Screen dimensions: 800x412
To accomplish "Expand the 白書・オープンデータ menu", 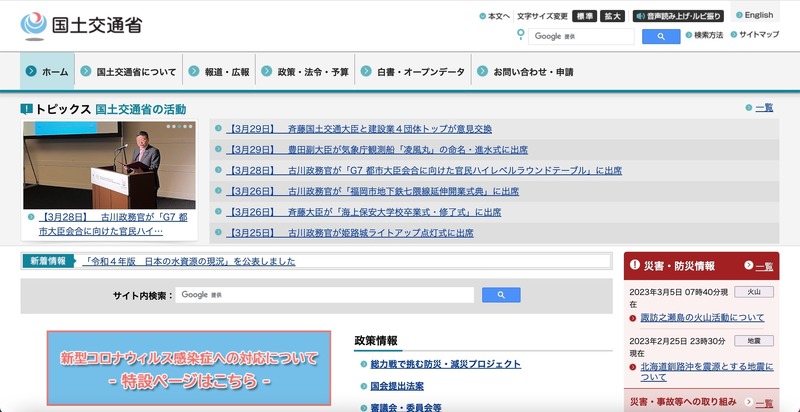I will click(412, 72).
